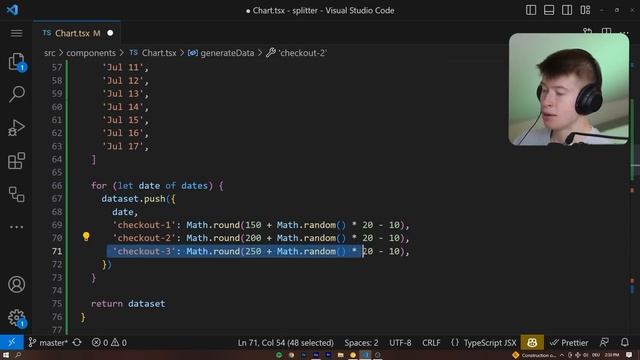Click 'Ln 71, Col 54 (48 selected)' status
This screenshot has height=360, width=640.
286,342
